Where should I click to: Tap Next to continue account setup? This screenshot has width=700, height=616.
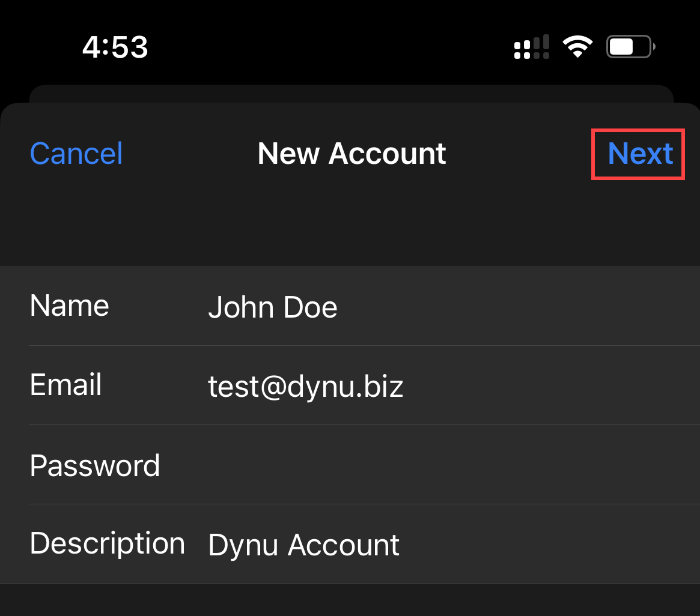pyautogui.click(x=640, y=154)
